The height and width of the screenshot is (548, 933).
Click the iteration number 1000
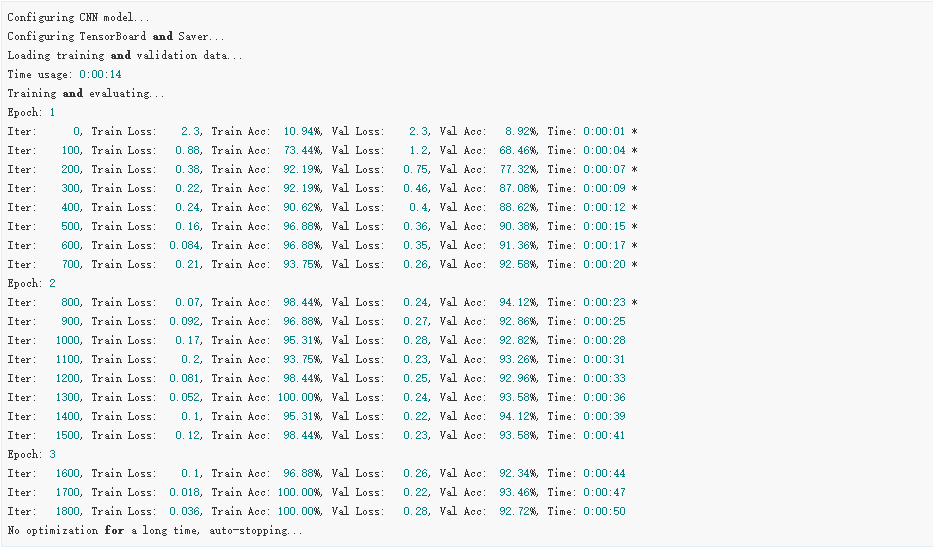(x=65, y=340)
